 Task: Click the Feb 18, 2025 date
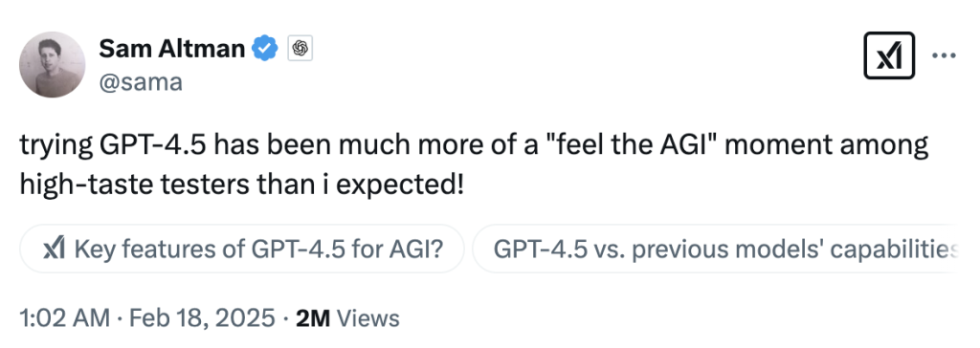(201, 318)
